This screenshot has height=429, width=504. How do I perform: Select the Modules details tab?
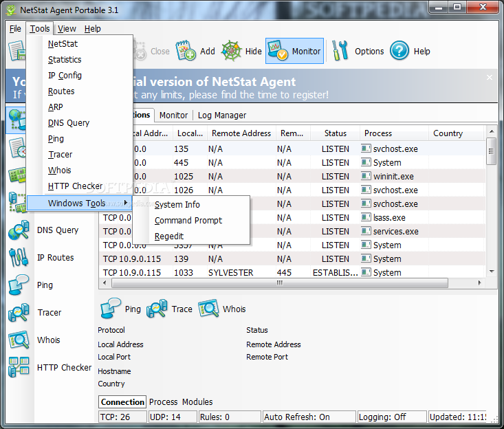pos(197,402)
